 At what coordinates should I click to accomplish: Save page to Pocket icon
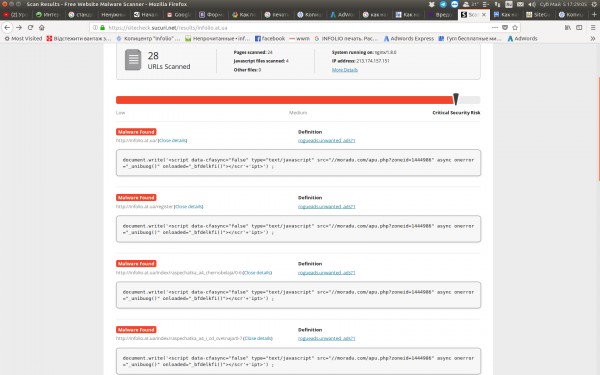click(505, 28)
